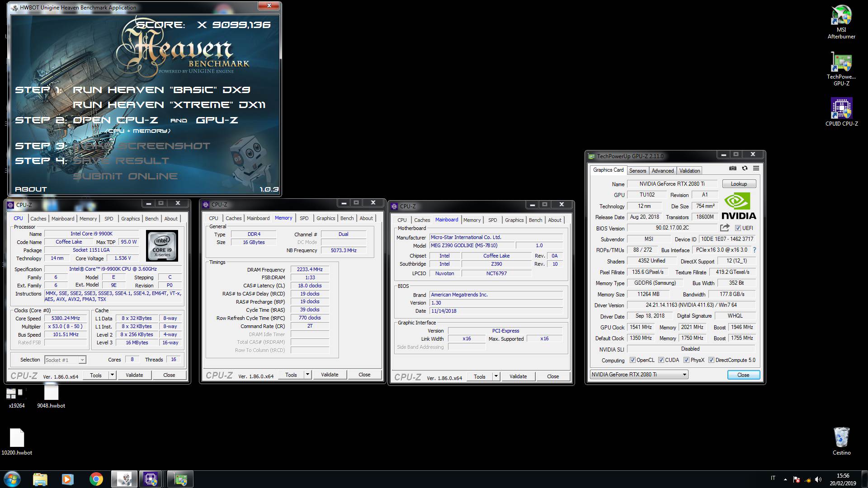Click the GPU name field in GPU-Z
The image size is (868, 488).
coord(672,184)
